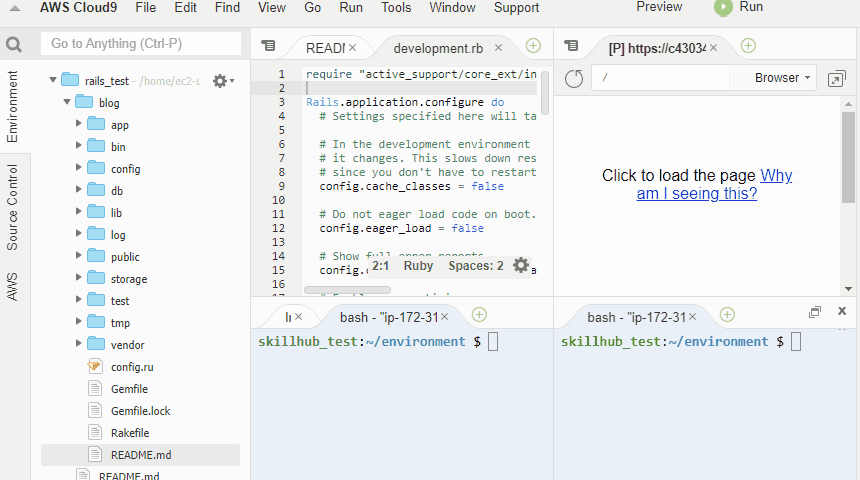Expand the lib folder
The width and height of the screenshot is (860, 480).
78,212
